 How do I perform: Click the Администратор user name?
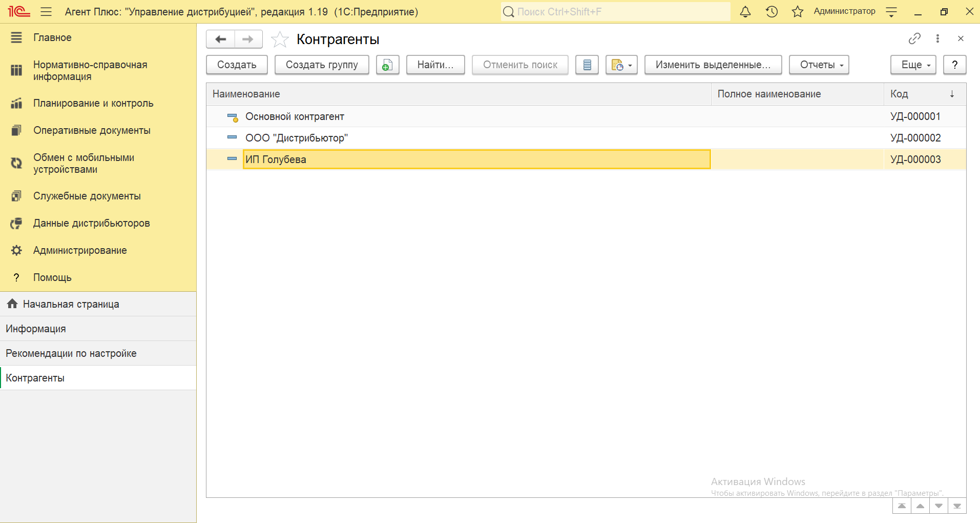(844, 11)
